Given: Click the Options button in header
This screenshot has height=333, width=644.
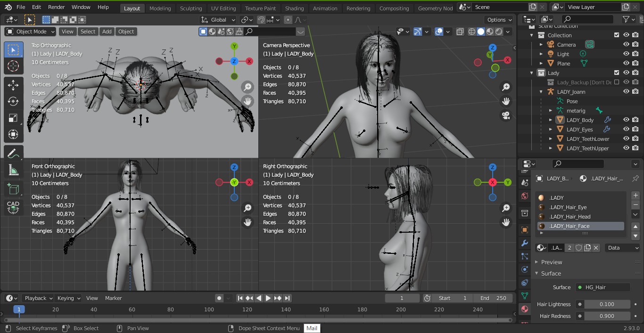Looking at the screenshot, I should click(x=499, y=20).
